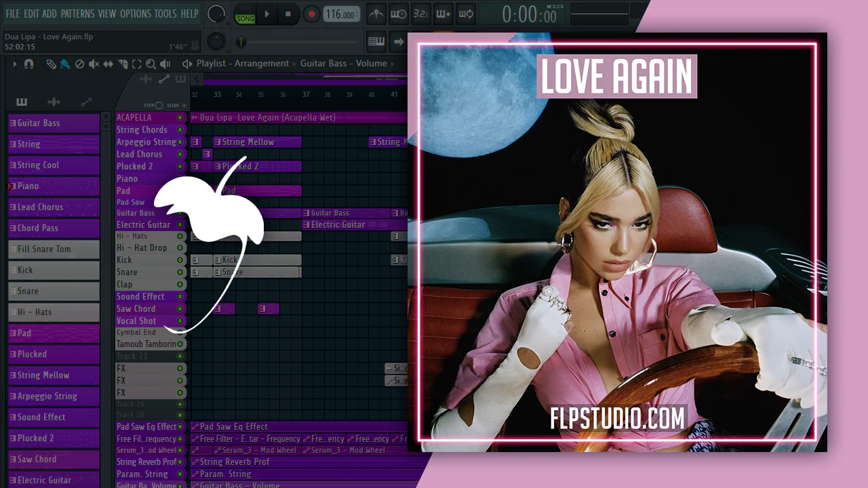This screenshot has width=868, height=488.
Task: Mute the ACAPELLA track
Action: coord(180,118)
